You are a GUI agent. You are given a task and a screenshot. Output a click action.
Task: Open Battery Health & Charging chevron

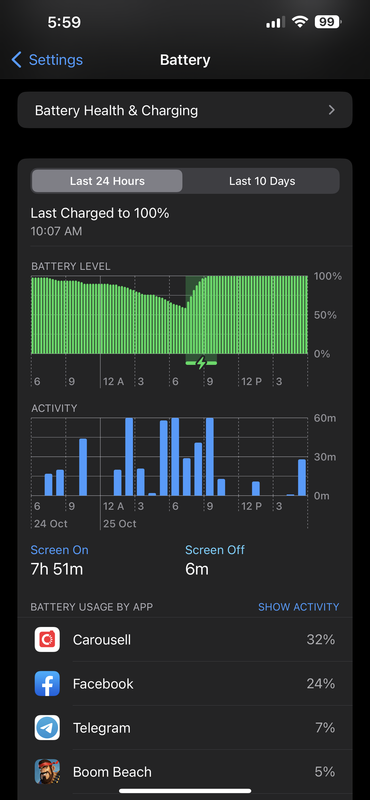332,110
